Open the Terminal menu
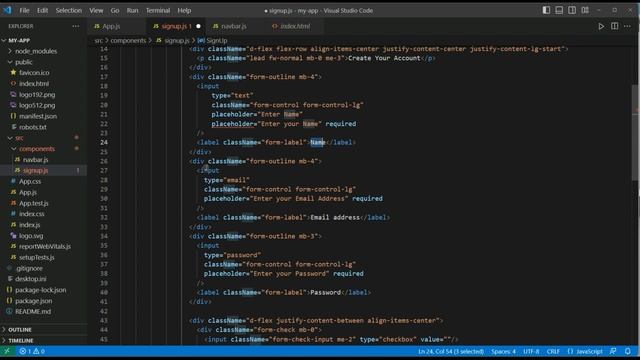 158,11
